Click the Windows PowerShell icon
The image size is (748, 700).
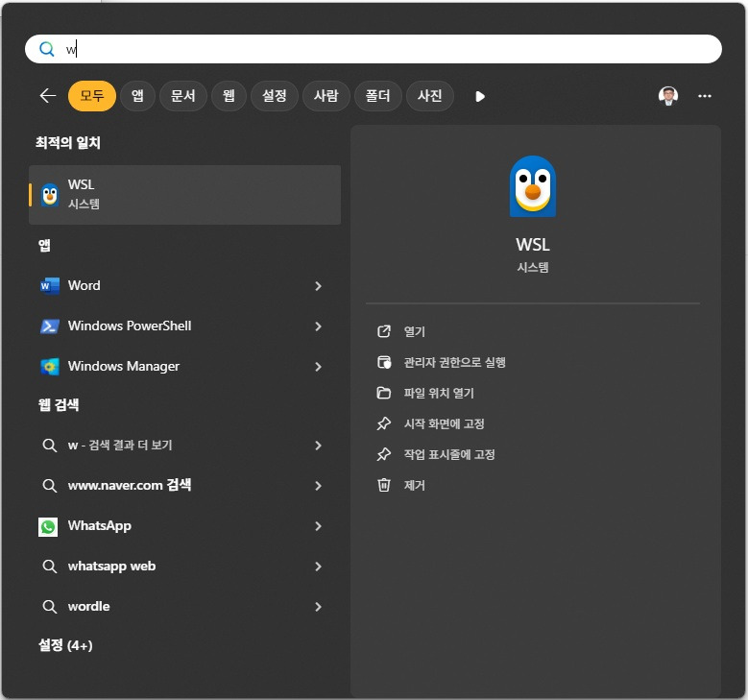(x=50, y=326)
